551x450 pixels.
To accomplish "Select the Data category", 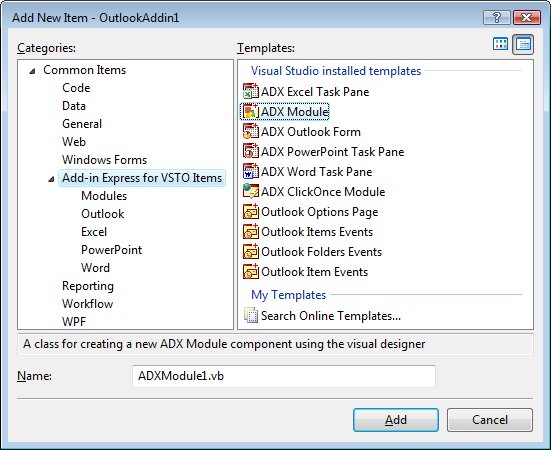I will coord(74,106).
